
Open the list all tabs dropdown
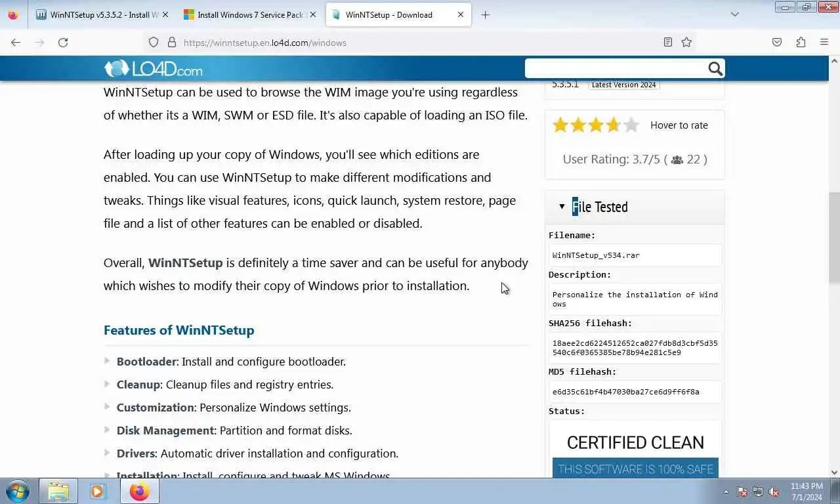(734, 14)
